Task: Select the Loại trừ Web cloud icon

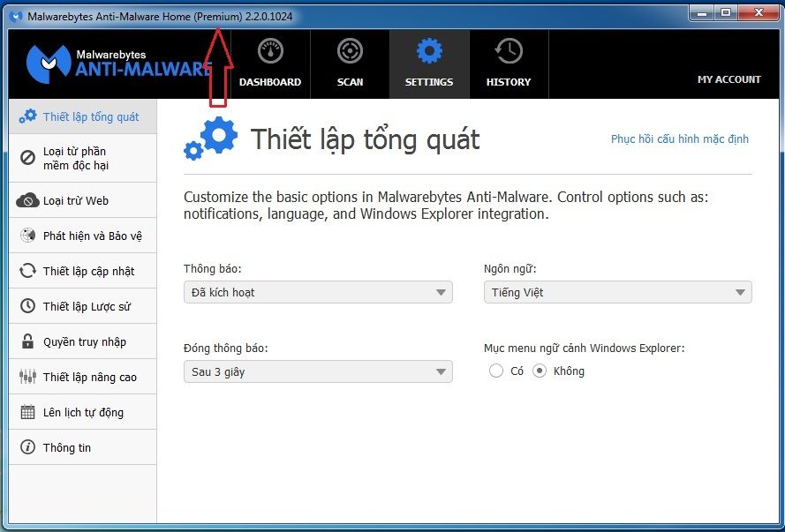Action: coord(27,200)
